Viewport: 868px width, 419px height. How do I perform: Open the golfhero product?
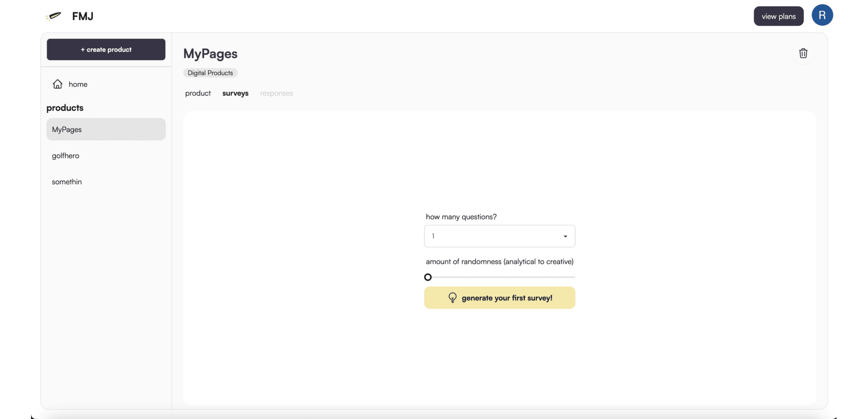[65, 156]
